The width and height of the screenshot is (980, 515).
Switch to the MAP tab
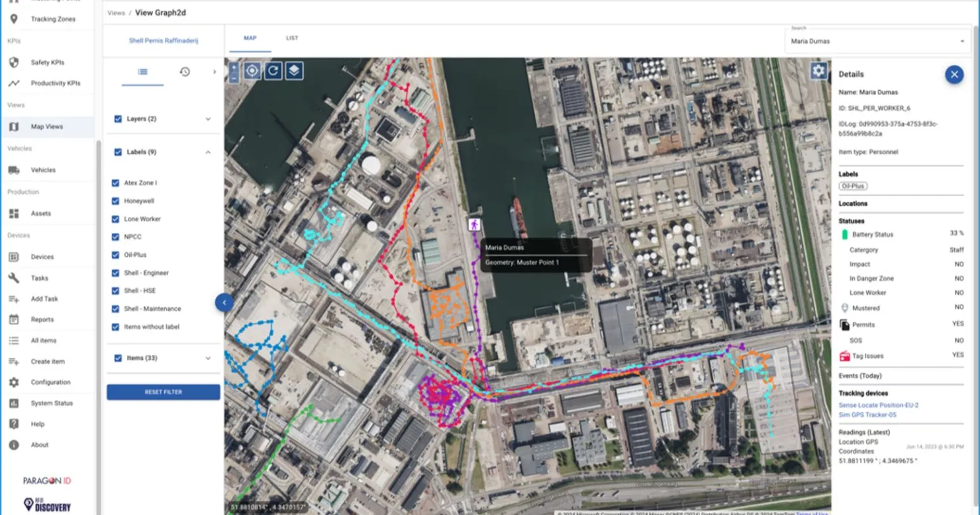(x=250, y=38)
